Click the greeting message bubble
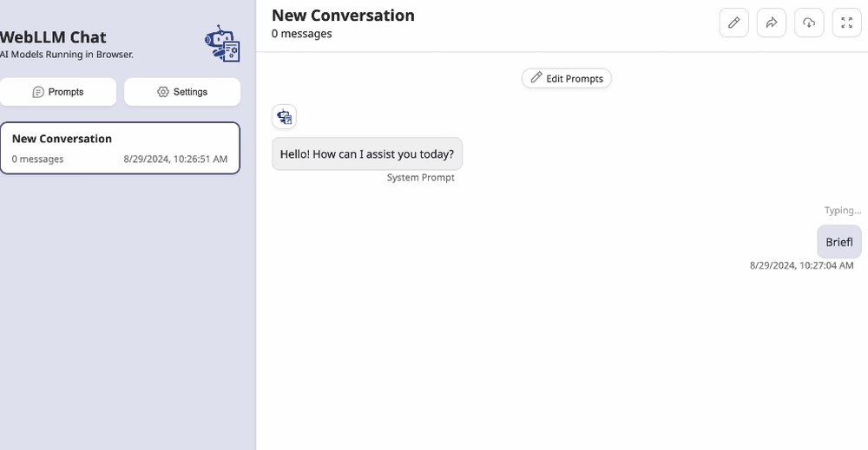 coord(367,153)
